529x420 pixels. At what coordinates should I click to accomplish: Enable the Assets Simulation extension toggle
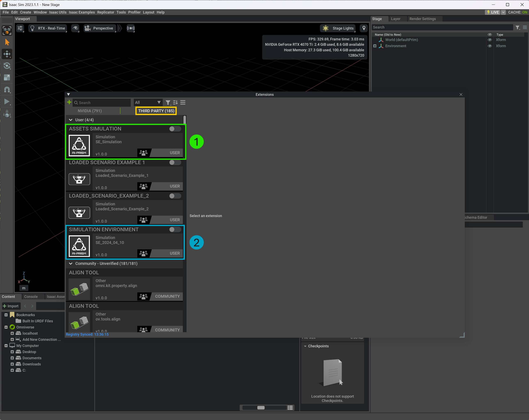pos(175,129)
